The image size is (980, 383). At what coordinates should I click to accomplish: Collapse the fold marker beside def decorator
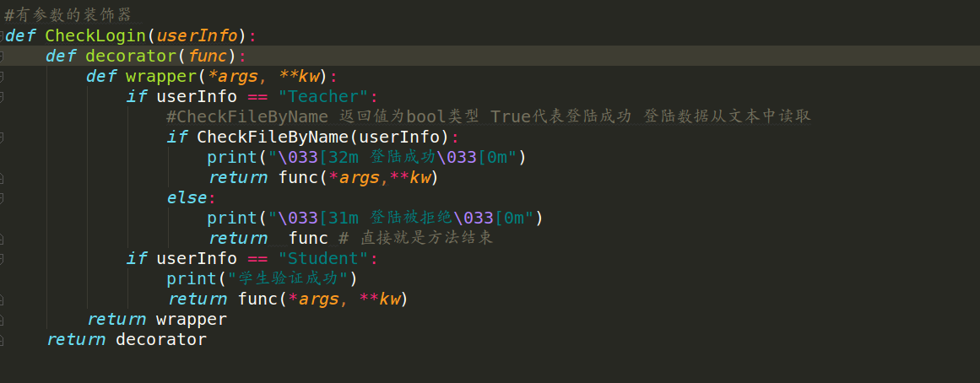[2, 57]
